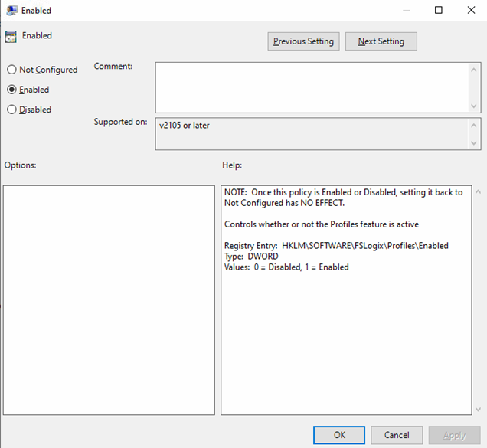Select the Not Configured radio button
This screenshot has width=487, height=448.
pyautogui.click(x=11, y=70)
